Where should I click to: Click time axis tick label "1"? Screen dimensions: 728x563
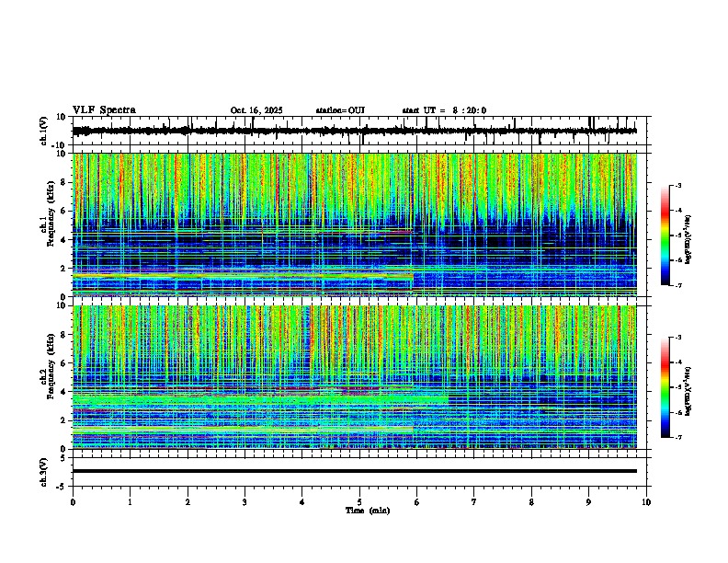130,502
